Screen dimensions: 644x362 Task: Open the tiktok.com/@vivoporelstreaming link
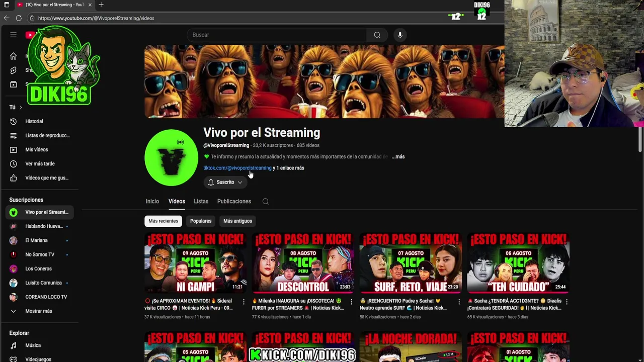click(237, 168)
